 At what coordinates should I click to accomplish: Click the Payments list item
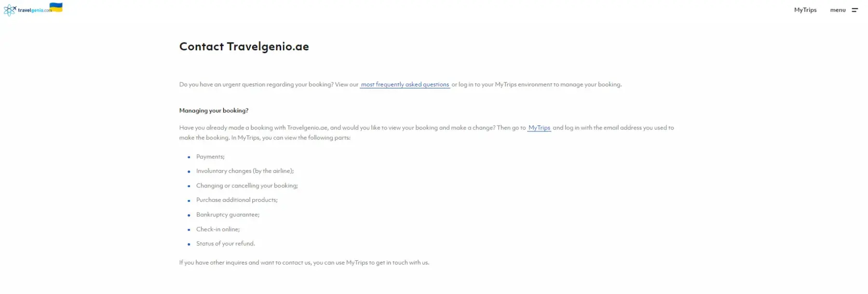click(210, 157)
